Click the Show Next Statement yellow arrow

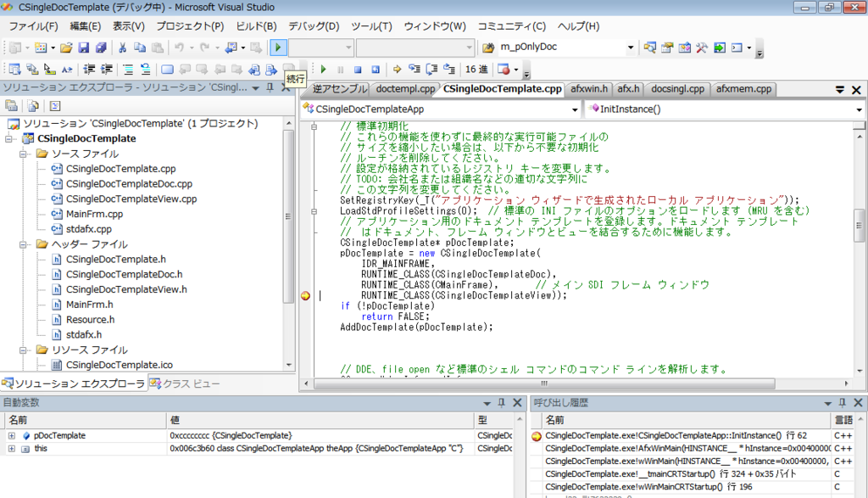tap(397, 70)
